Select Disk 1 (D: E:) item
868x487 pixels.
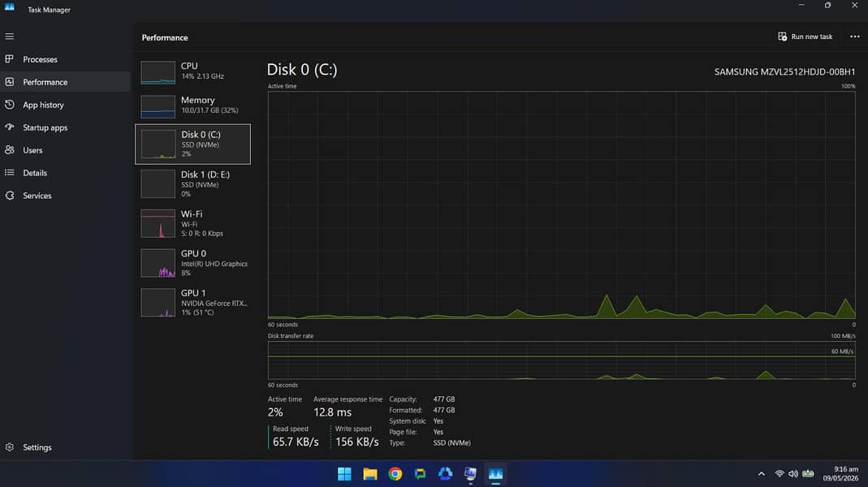click(x=192, y=183)
